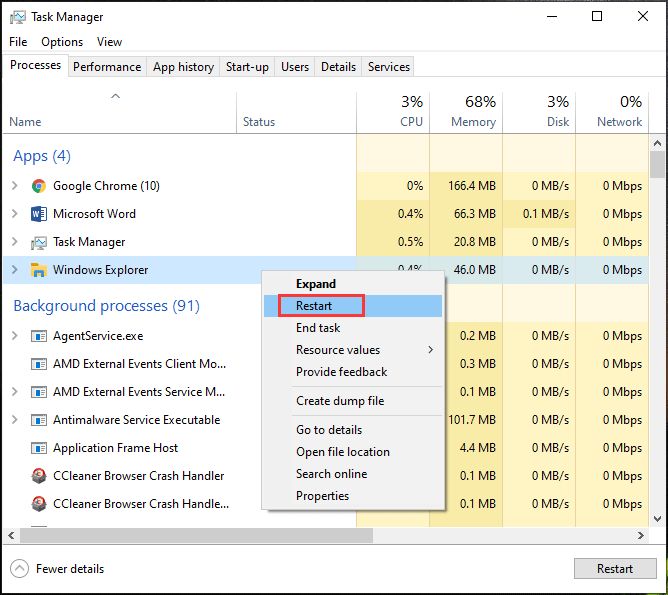Choose Go to details
The height and width of the screenshot is (595, 668).
point(353,430)
